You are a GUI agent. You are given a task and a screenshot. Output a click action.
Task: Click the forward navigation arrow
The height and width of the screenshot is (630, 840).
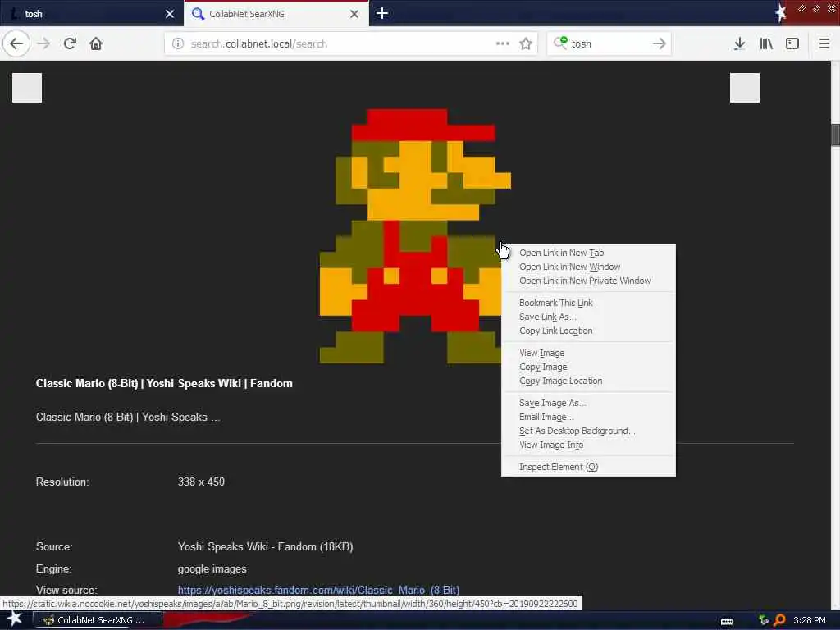point(43,43)
